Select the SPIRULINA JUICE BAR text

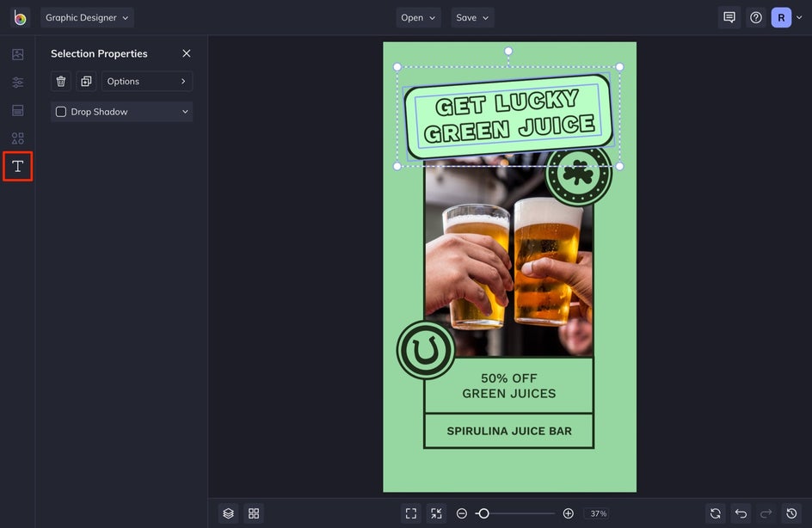point(509,431)
